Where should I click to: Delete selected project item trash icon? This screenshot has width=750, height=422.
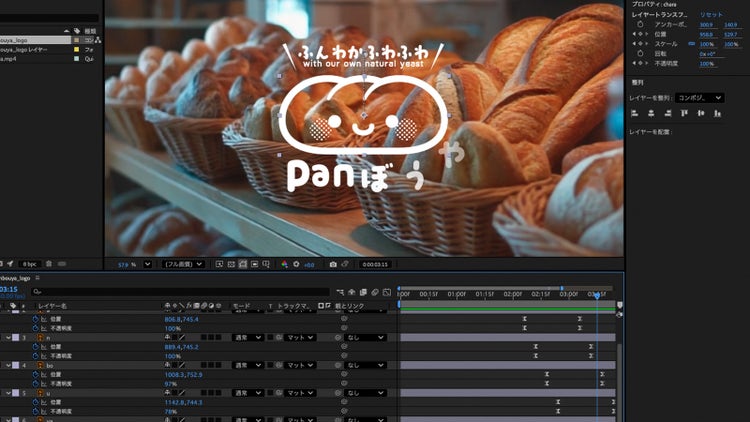tap(49, 264)
